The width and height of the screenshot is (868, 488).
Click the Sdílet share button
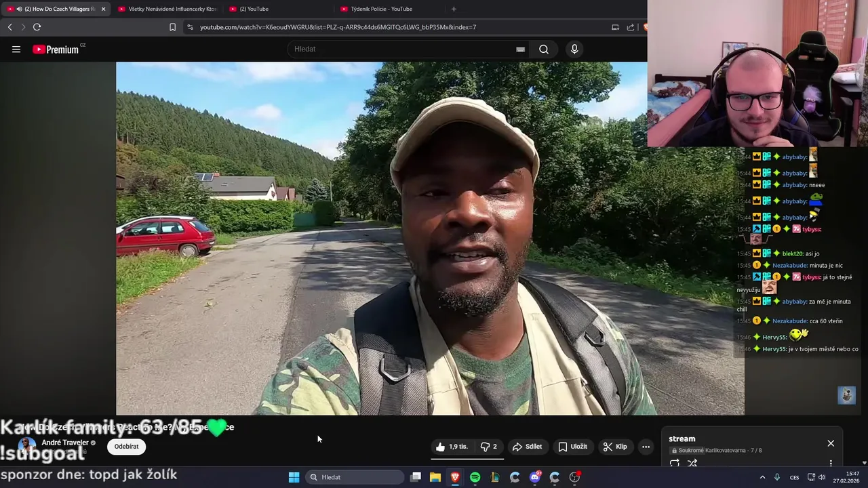tap(527, 447)
